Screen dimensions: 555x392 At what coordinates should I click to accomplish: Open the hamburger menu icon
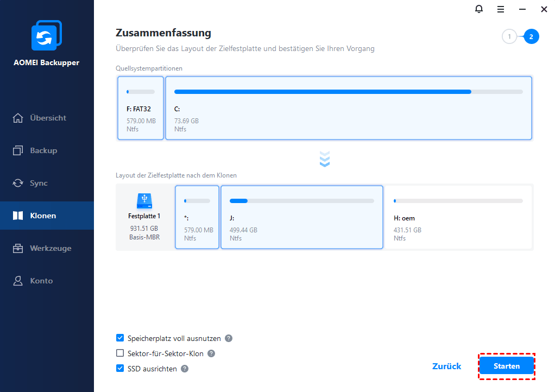coord(501,9)
